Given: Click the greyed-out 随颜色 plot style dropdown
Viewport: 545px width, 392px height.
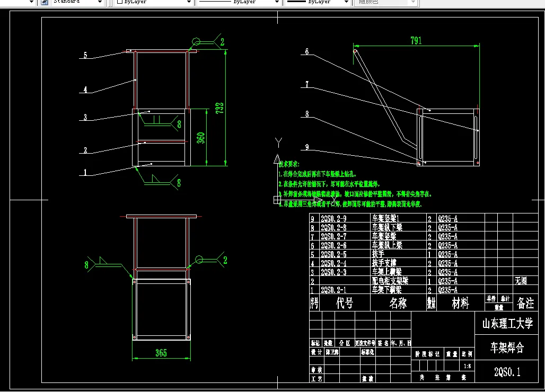Looking at the screenshot, I should 386,2.
